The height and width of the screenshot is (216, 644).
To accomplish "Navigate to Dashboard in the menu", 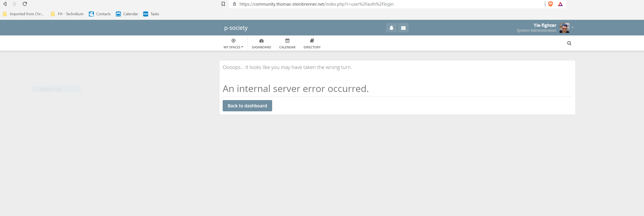I will point(261,47).
